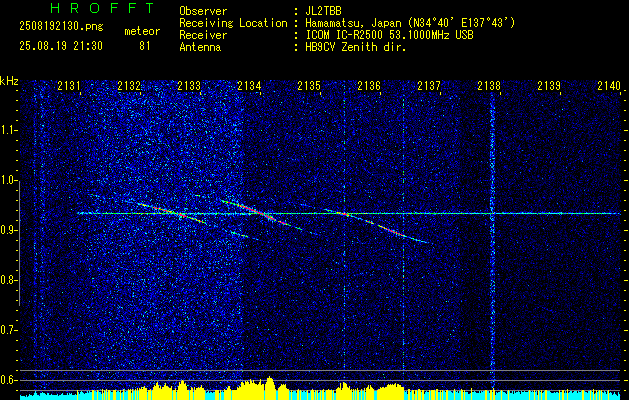629x400 pixels.
Task: Click the meteor count 81
Action: coord(144,46)
